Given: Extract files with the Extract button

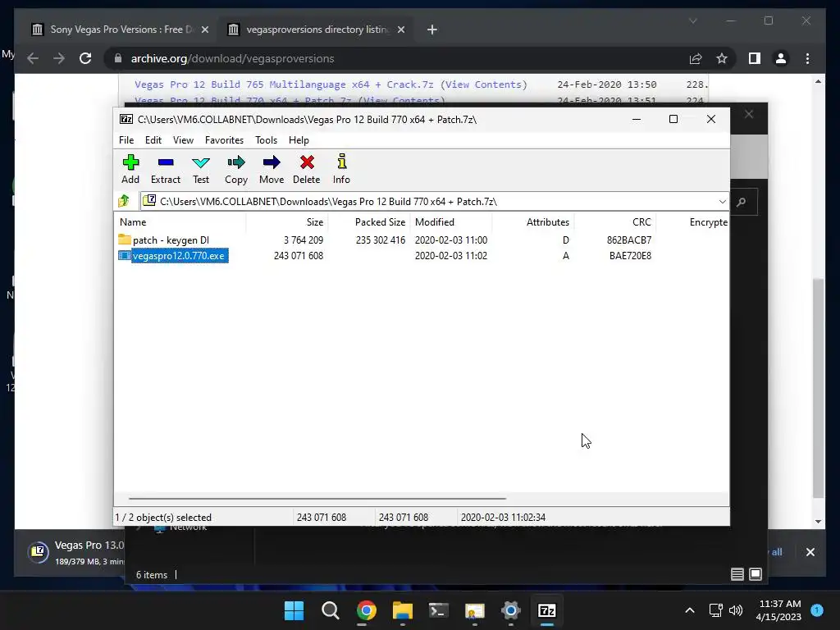Looking at the screenshot, I should [x=166, y=169].
